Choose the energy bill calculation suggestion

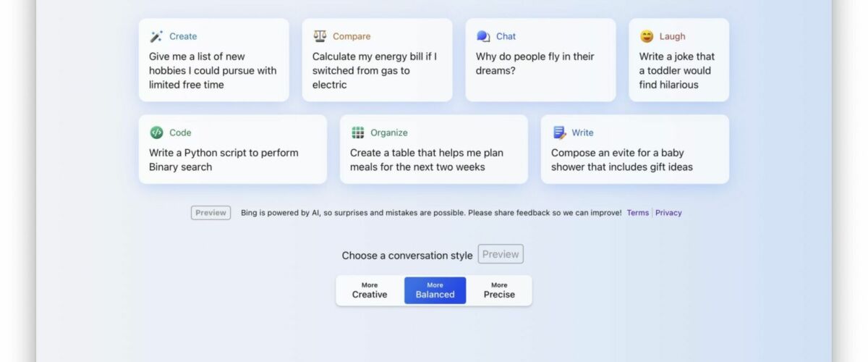pos(377,60)
